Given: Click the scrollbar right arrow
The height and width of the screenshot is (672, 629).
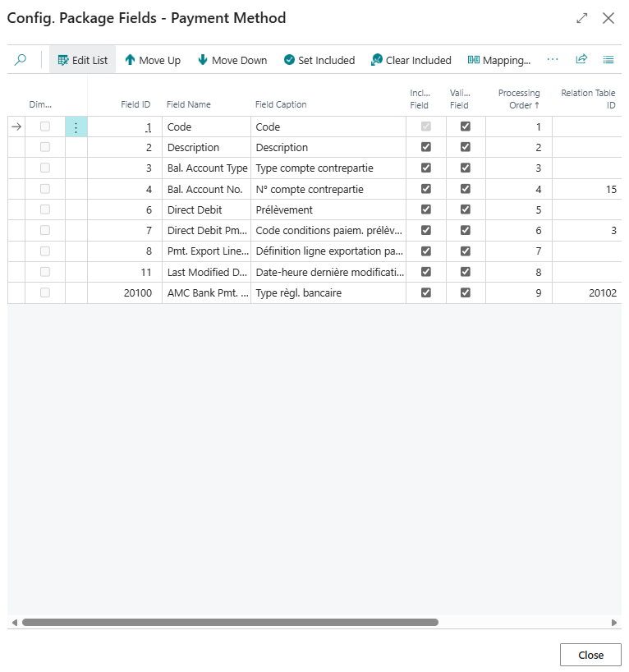Looking at the screenshot, I should 614,622.
